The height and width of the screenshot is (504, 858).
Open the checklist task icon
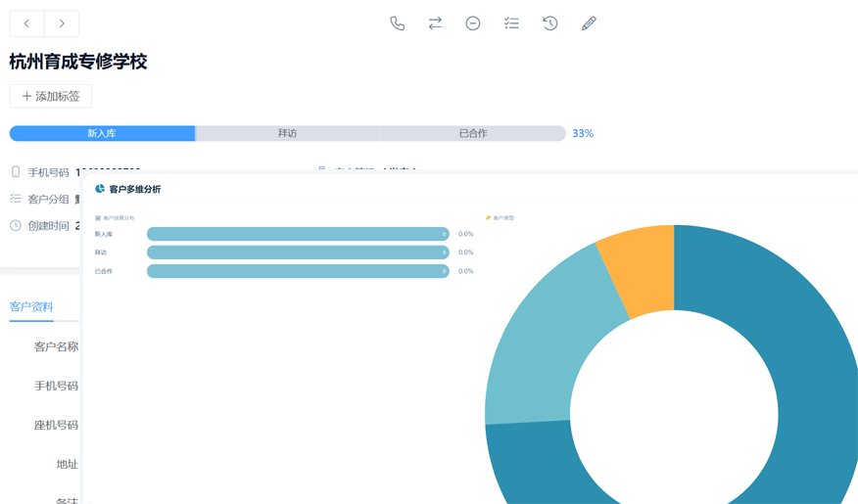point(511,23)
